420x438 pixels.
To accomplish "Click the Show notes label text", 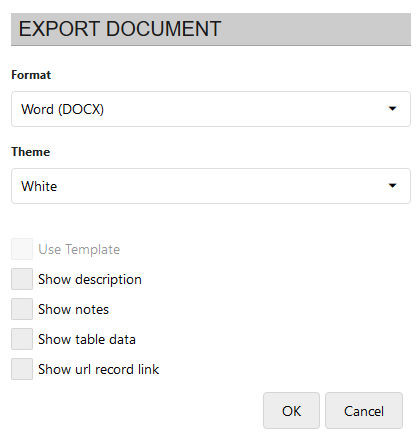I will [x=73, y=309].
